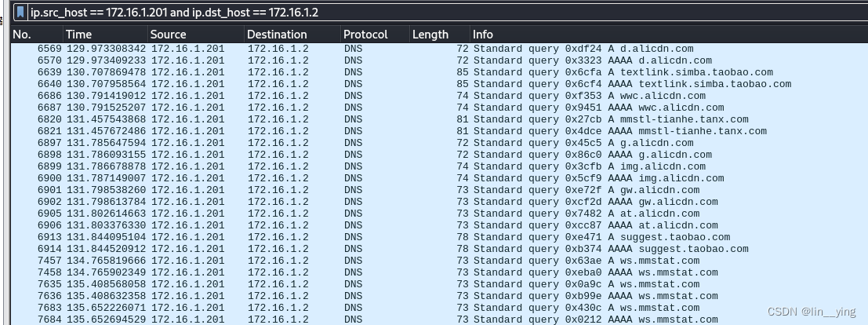Viewport: 868px width, 325px height.
Task: Select packet 6569 querying A d.alicdn.com
Action: click(x=439, y=49)
